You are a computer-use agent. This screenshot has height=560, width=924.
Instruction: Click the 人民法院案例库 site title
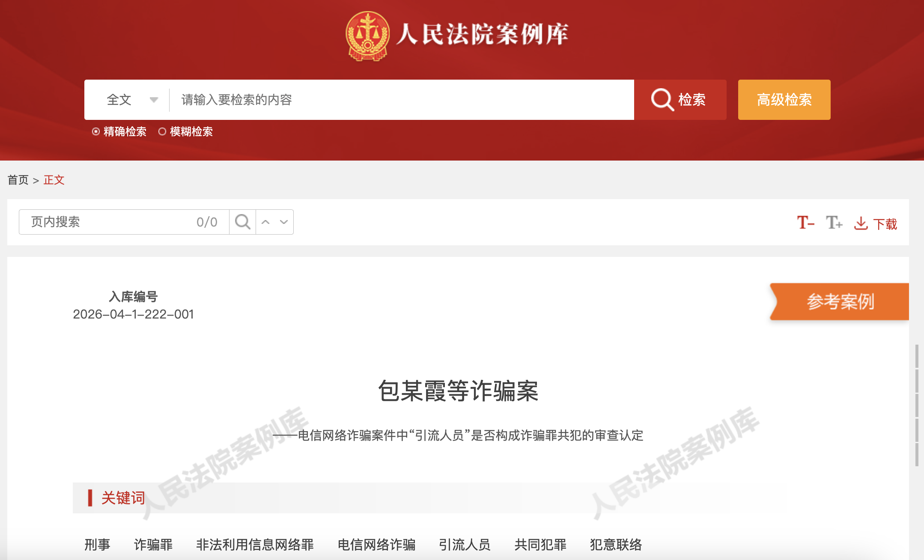tap(482, 34)
